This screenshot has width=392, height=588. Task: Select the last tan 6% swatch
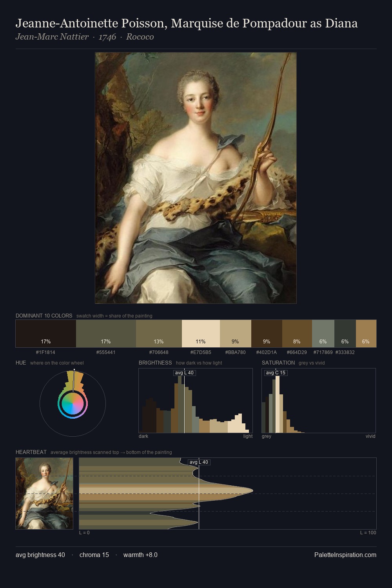[366, 334]
